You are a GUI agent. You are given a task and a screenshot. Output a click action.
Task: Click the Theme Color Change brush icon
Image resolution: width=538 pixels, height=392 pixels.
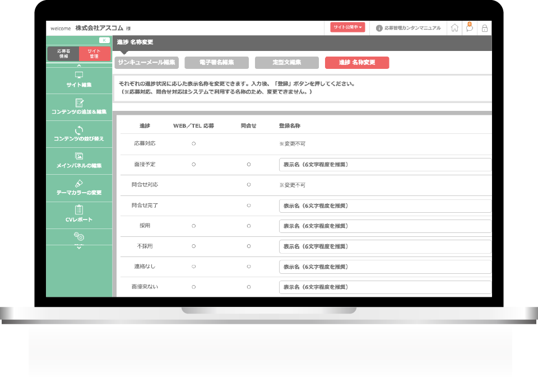(x=79, y=183)
